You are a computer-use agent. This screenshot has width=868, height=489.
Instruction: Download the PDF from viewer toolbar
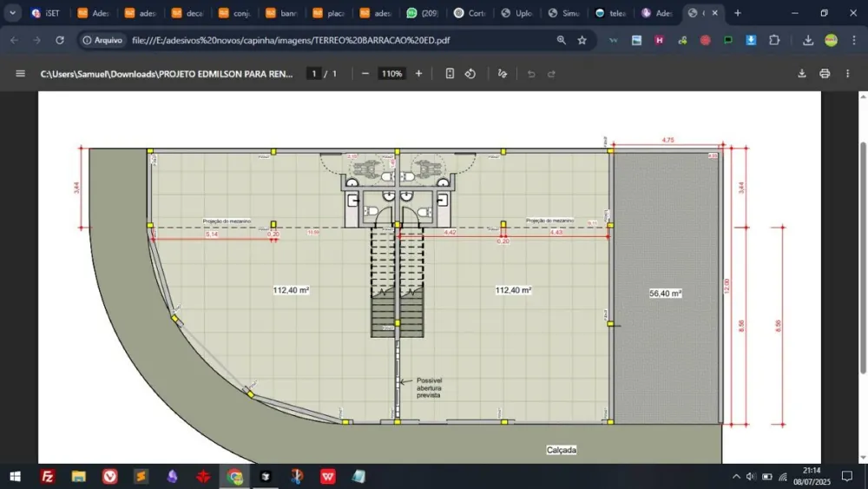click(x=801, y=74)
